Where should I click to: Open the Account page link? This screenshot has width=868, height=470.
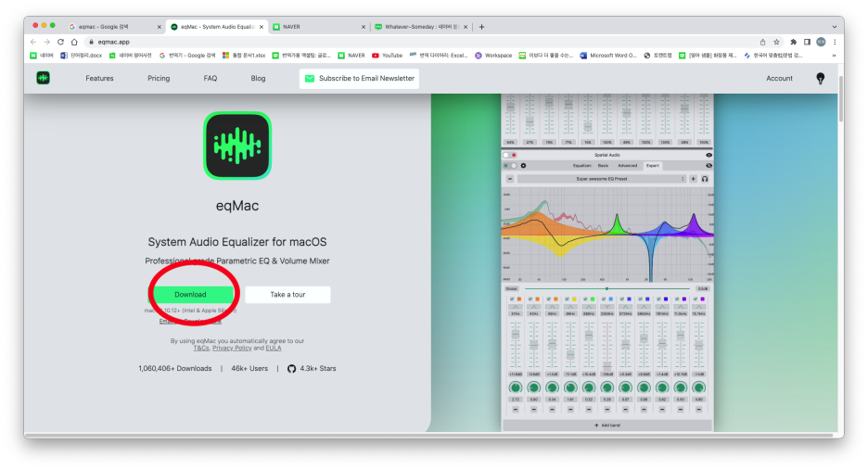[x=779, y=79]
